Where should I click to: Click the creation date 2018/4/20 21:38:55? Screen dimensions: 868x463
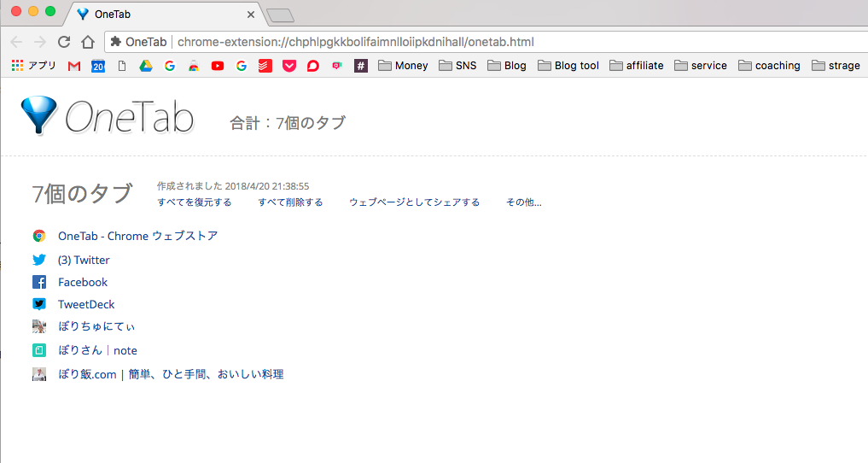[x=267, y=186]
